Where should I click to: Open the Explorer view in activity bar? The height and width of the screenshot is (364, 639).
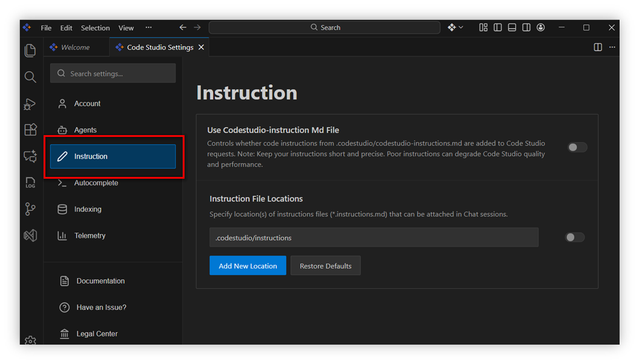coord(30,51)
